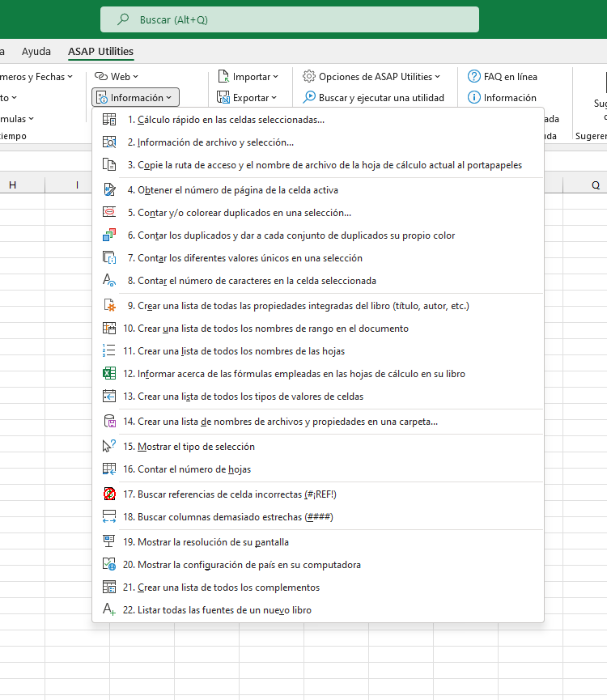This screenshot has width=607, height=700.
Task: Expand Opciones de ASAP Utilities dropdown
Action: pos(371,76)
